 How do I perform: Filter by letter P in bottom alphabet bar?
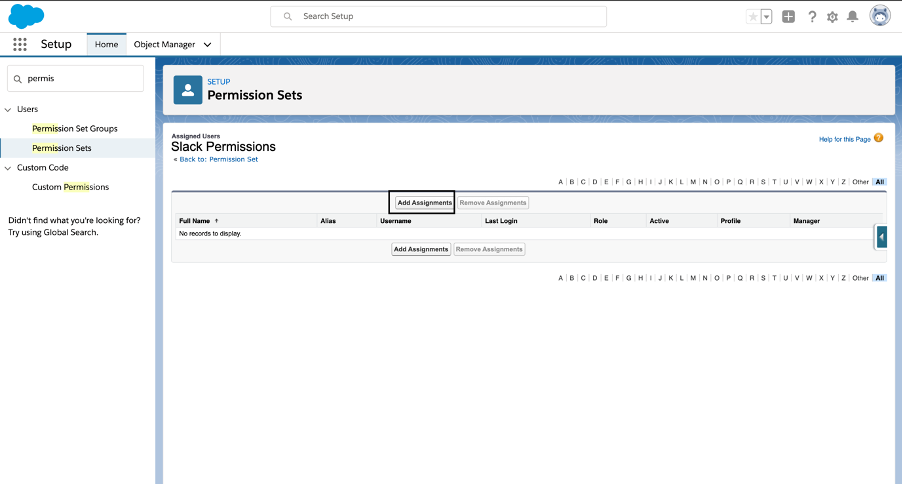(728, 278)
